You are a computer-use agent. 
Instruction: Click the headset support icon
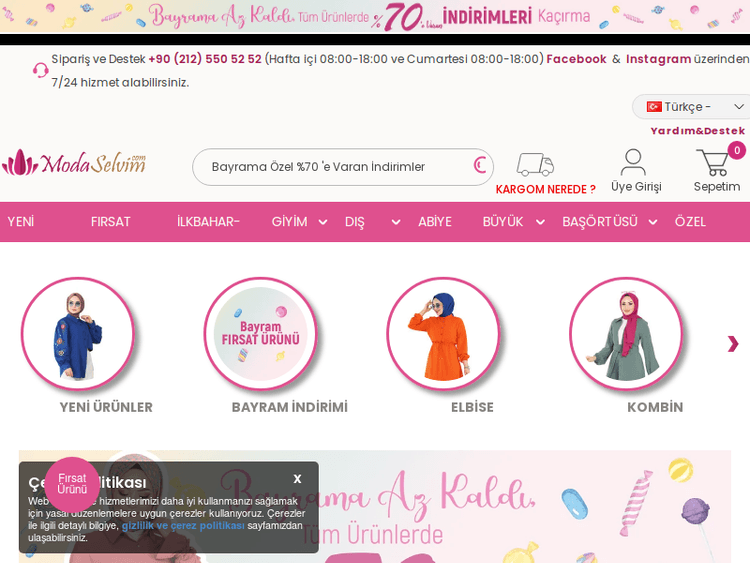tap(41, 70)
